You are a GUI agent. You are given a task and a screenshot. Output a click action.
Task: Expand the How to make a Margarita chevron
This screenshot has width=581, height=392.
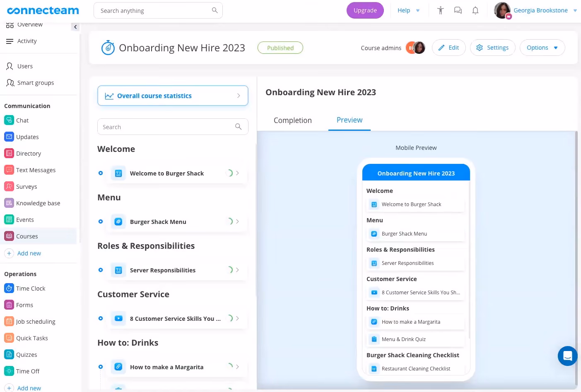(x=237, y=367)
